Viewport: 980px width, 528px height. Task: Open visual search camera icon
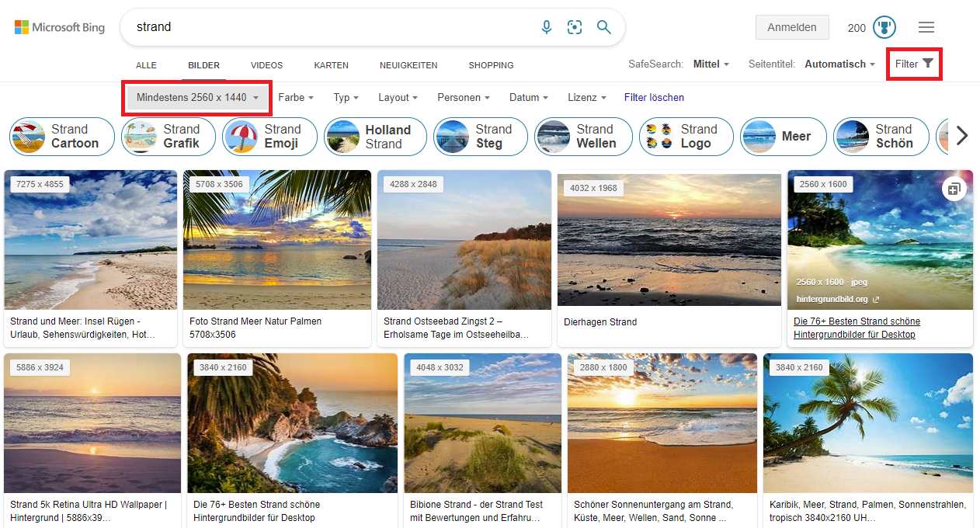point(575,27)
